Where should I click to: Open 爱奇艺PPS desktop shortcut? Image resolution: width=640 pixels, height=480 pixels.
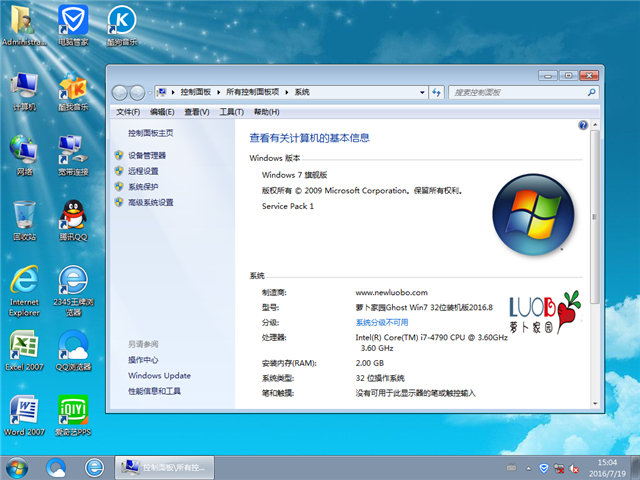73,416
